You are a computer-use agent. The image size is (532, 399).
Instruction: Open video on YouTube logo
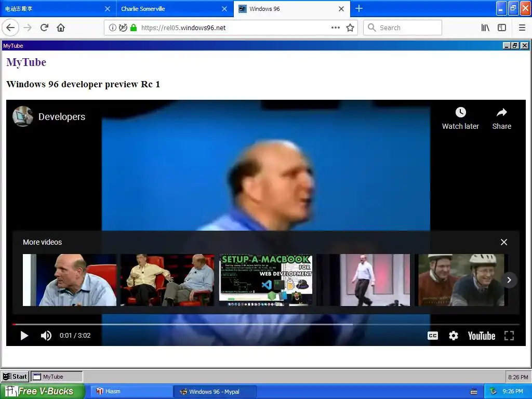tap(482, 336)
